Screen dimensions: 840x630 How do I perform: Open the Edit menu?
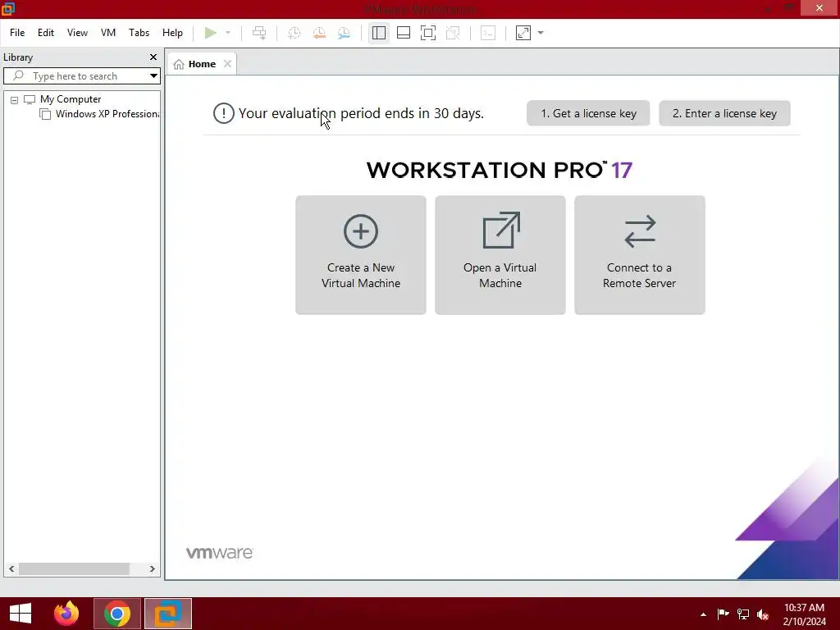pyautogui.click(x=46, y=33)
